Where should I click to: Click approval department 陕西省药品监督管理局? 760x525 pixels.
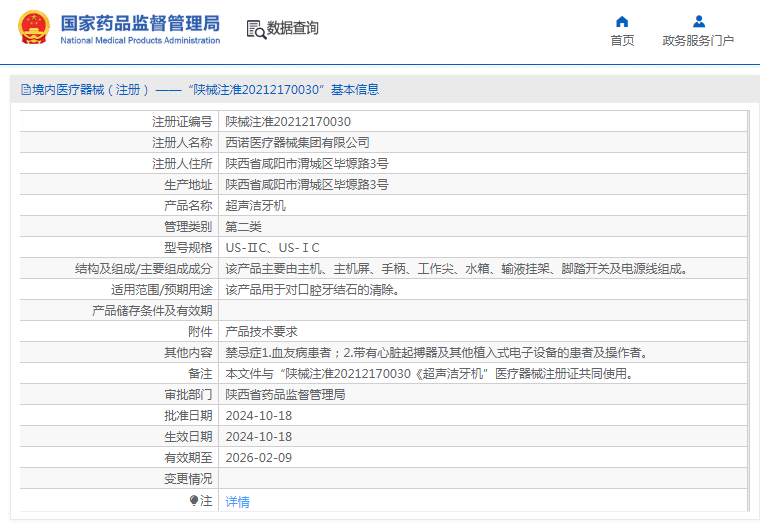pos(285,395)
